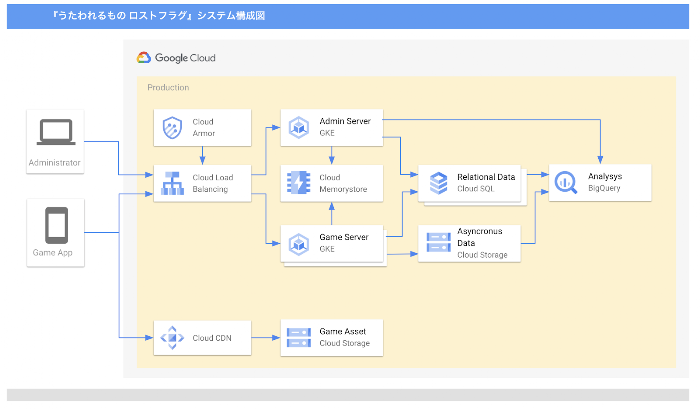Image resolution: width=700 pixels, height=410 pixels.
Task: Select the 'Administrator' caption
Action: tap(54, 163)
